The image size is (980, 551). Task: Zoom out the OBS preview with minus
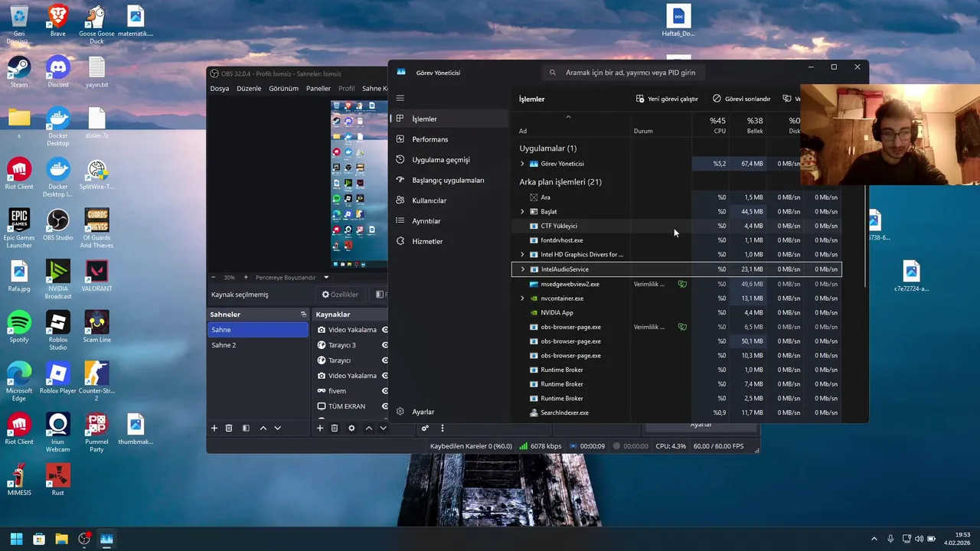(x=214, y=278)
